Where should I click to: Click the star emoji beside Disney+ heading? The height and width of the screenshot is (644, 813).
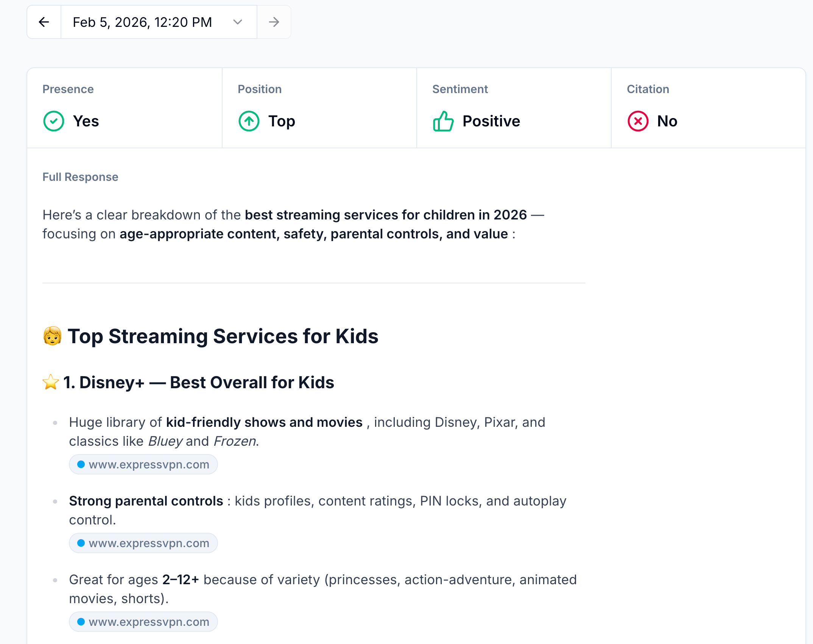click(51, 382)
